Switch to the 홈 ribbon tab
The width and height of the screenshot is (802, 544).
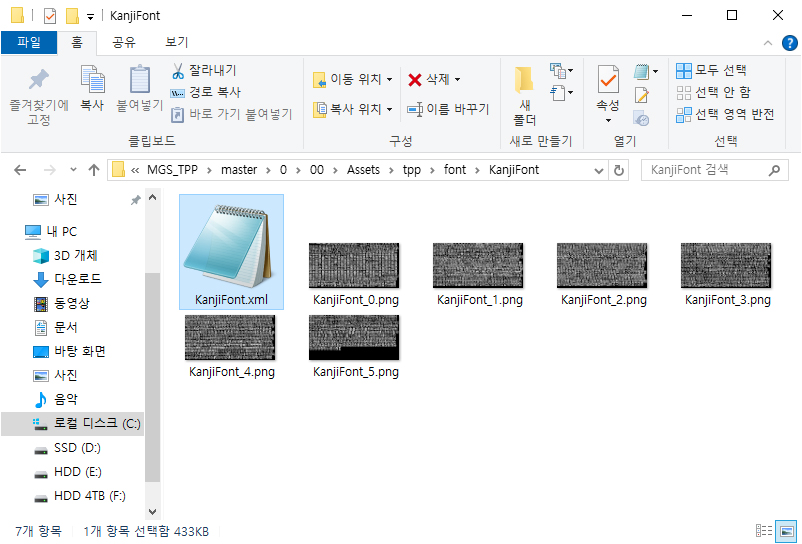click(x=77, y=42)
